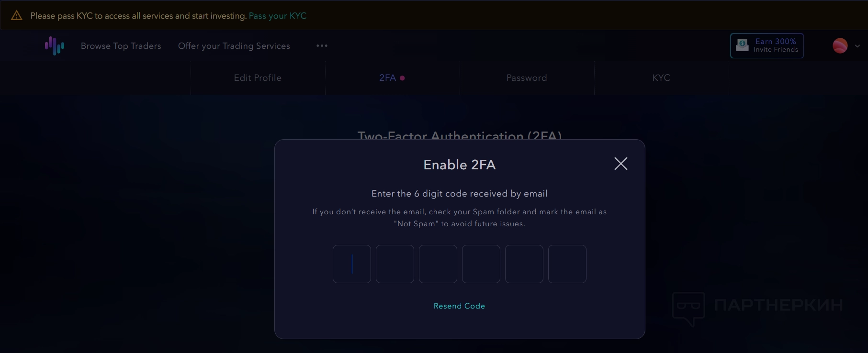
Task: Click the last code digit box
Action: (567, 264)
